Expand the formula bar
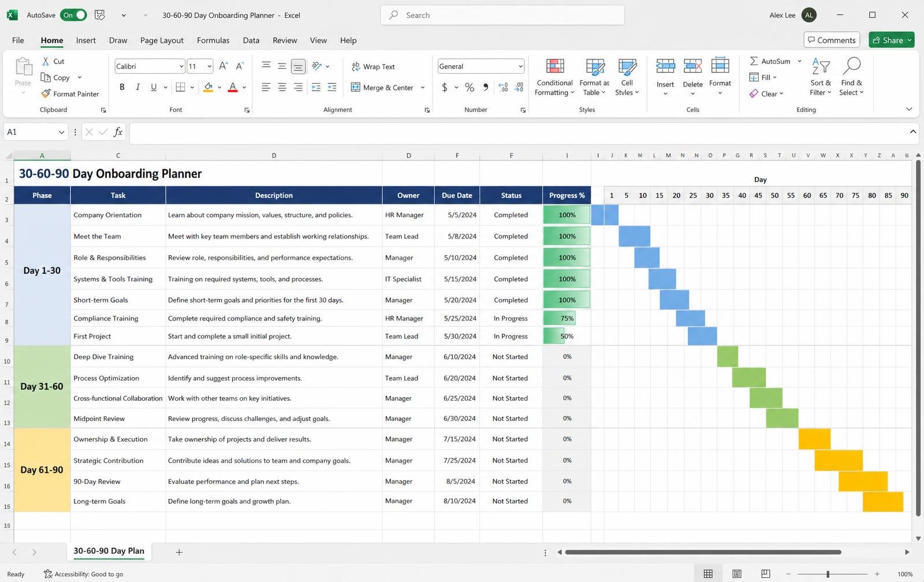 [913, 132]
